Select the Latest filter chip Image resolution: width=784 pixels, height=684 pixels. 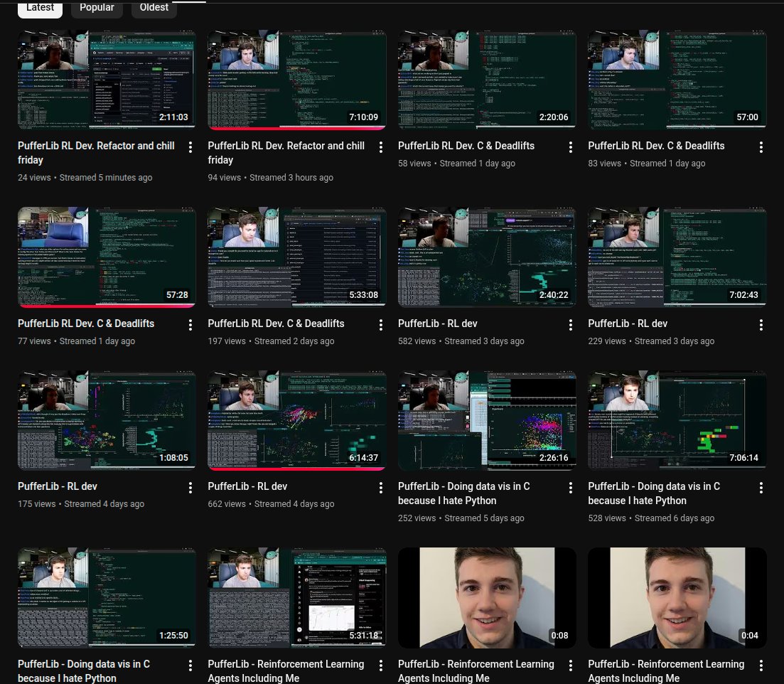point(40,8)
